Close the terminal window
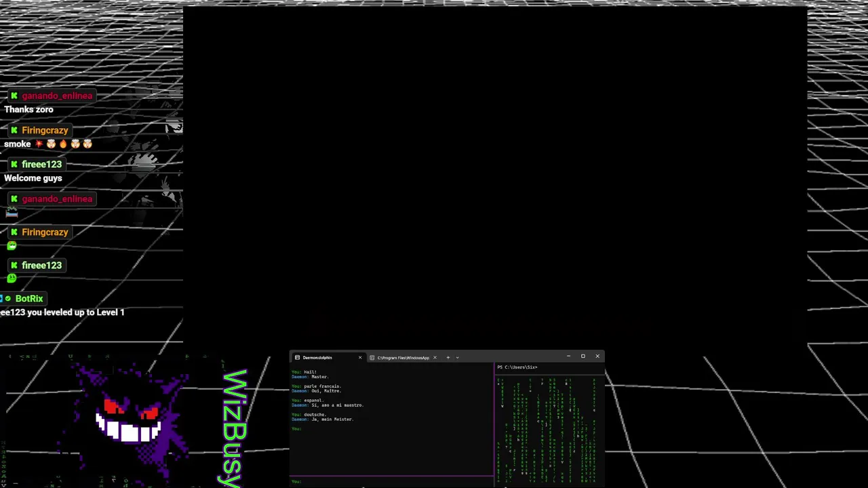This screenshot has width=868, height=488. pos(597,356)
